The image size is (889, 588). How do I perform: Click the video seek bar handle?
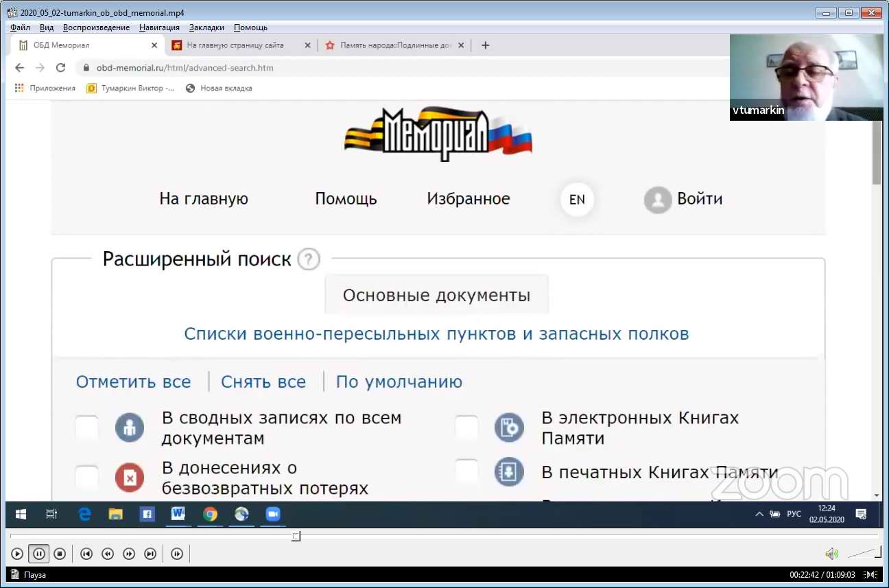(x=296, y=537)
